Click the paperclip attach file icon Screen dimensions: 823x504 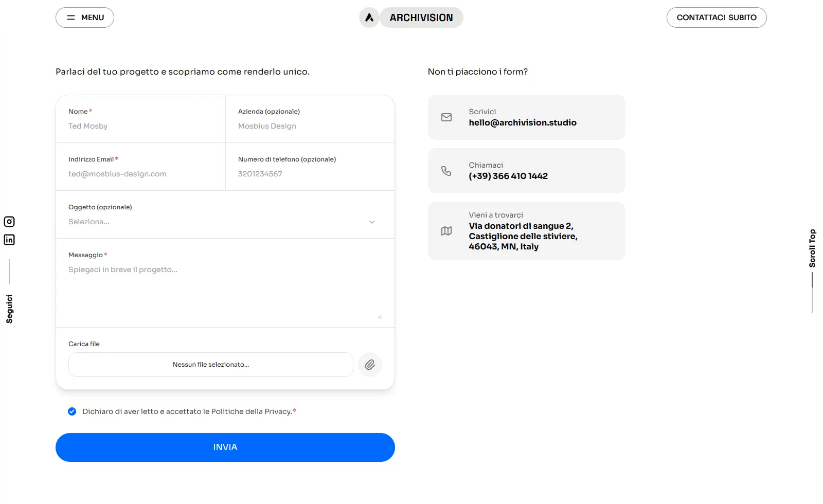(370, 365)
